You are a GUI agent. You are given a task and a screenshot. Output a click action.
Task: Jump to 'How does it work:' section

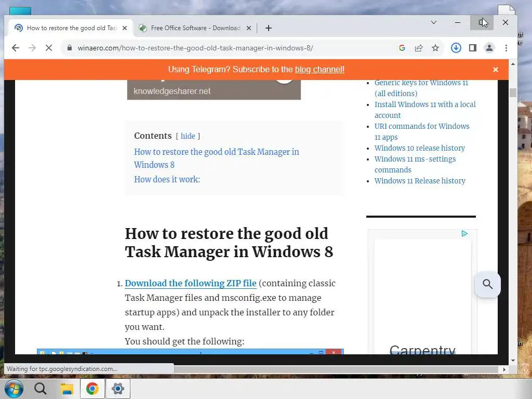point(167,179)
